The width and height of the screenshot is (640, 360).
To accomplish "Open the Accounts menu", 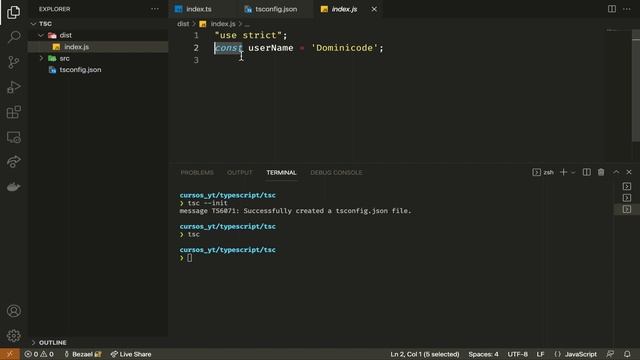I will pyautogui.click(x=13, y=311).
